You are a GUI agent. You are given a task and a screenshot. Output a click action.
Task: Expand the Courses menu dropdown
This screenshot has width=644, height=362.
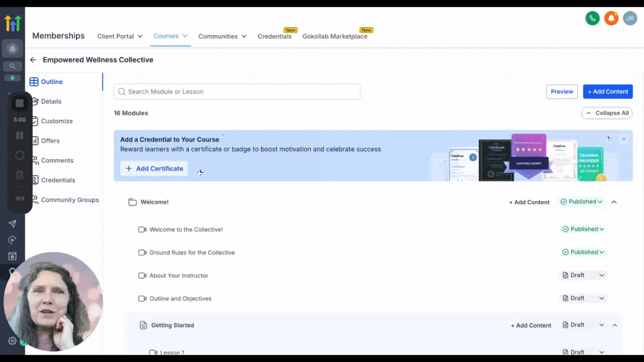point(170,36)
